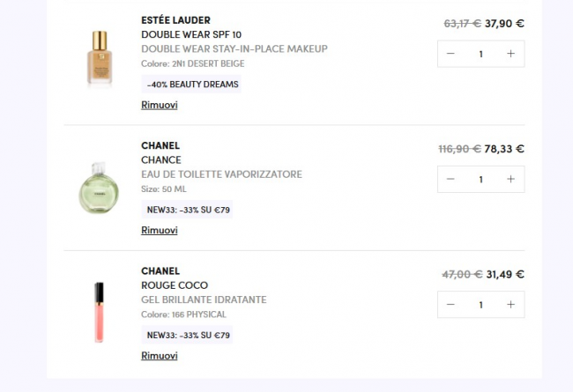The height and width of the screenshot is (392, 573).
Task: Remove Estée Lauder Double Wear from cart
Action: tap(160, 105)
